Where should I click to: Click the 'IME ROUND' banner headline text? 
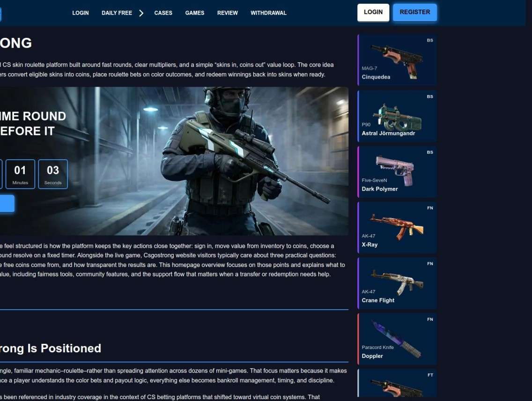33,116
